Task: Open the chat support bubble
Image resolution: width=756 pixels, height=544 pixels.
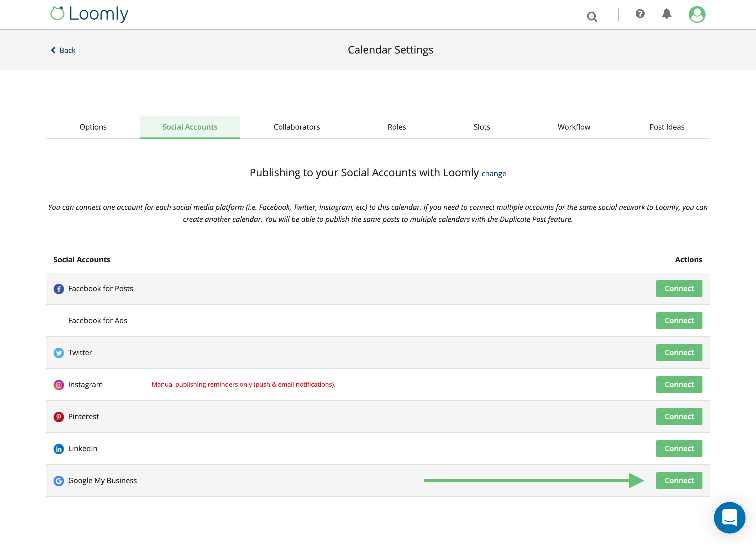Action: coord(730,518)
